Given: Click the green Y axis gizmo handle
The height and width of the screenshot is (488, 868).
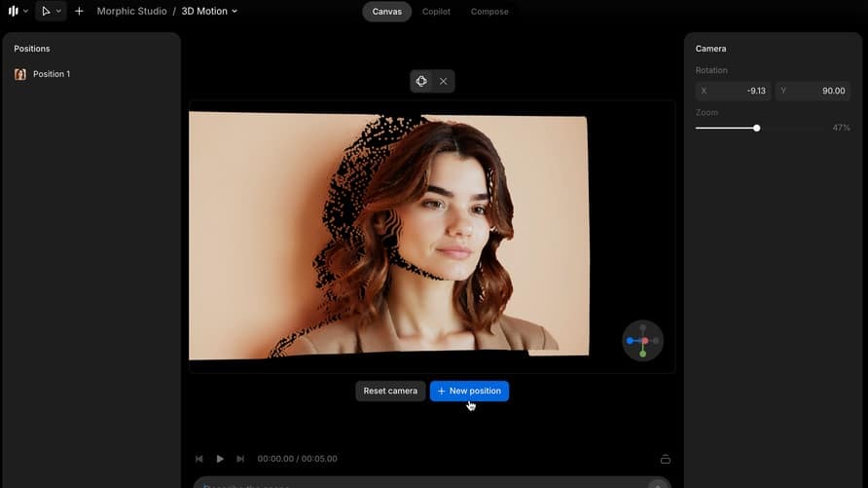Looking at the screenshot, I should point(642,354).
